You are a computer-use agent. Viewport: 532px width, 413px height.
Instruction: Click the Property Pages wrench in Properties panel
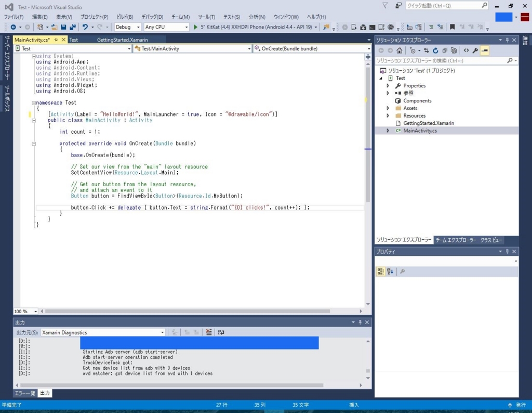point(403,272)
